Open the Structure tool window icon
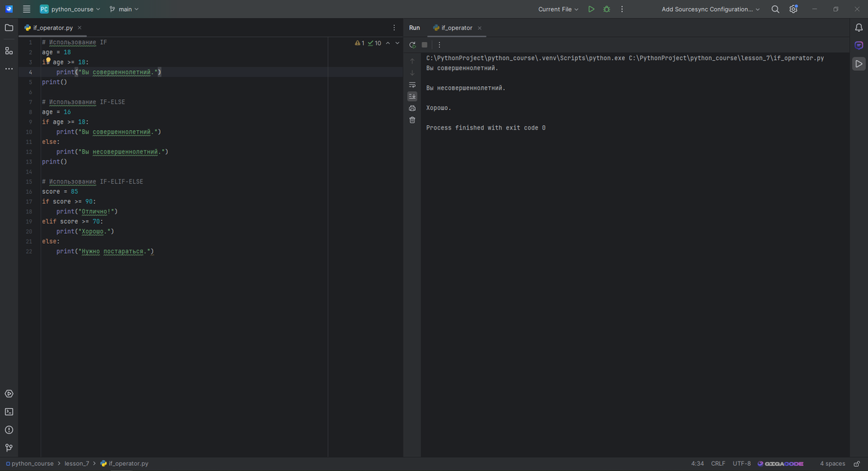The image size is (868, 471). (x=9, y=51)
